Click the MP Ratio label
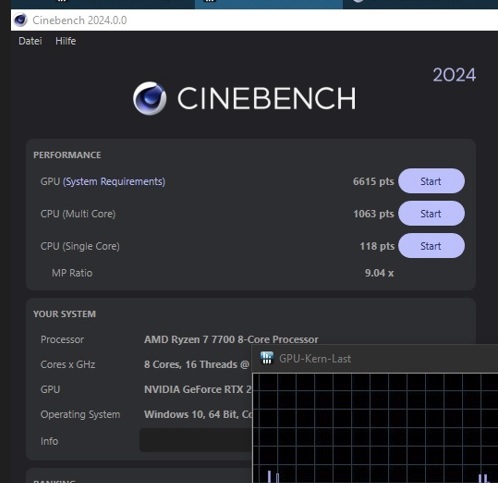498x483 pixels. 72,273
